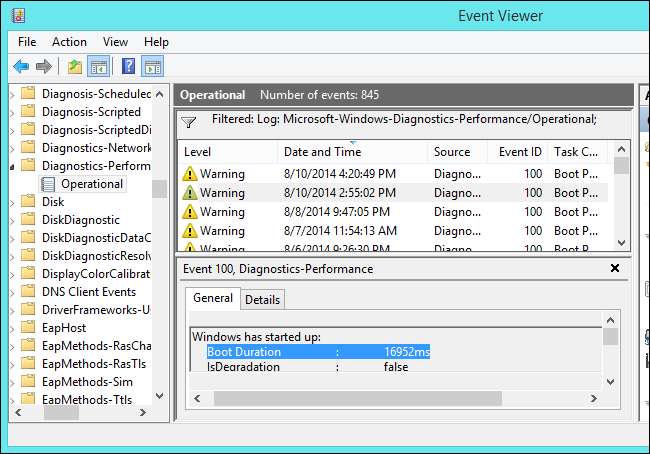
Task: Click the blue Help question mark icon
Action: coord(128,66)
